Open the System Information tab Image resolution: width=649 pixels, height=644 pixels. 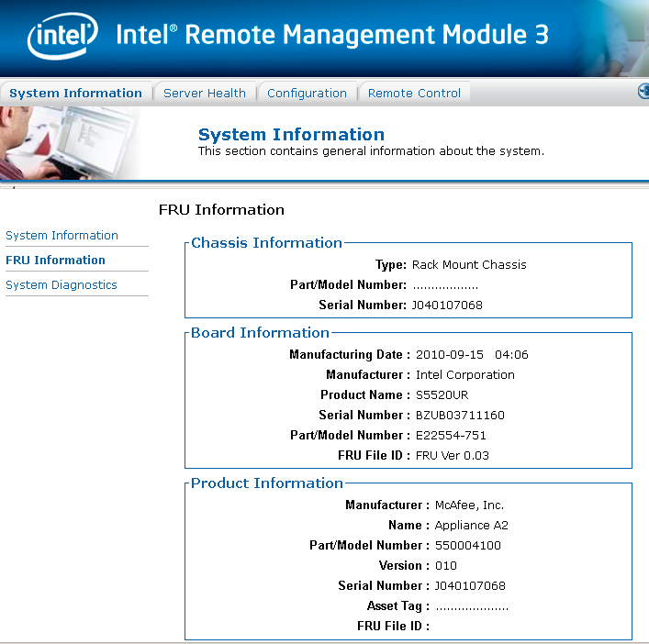pos(76,93)
